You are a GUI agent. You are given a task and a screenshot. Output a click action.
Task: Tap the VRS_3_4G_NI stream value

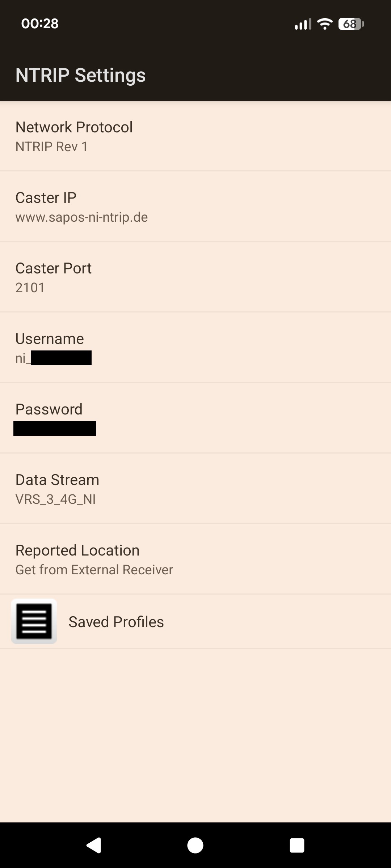pos(55,499)
